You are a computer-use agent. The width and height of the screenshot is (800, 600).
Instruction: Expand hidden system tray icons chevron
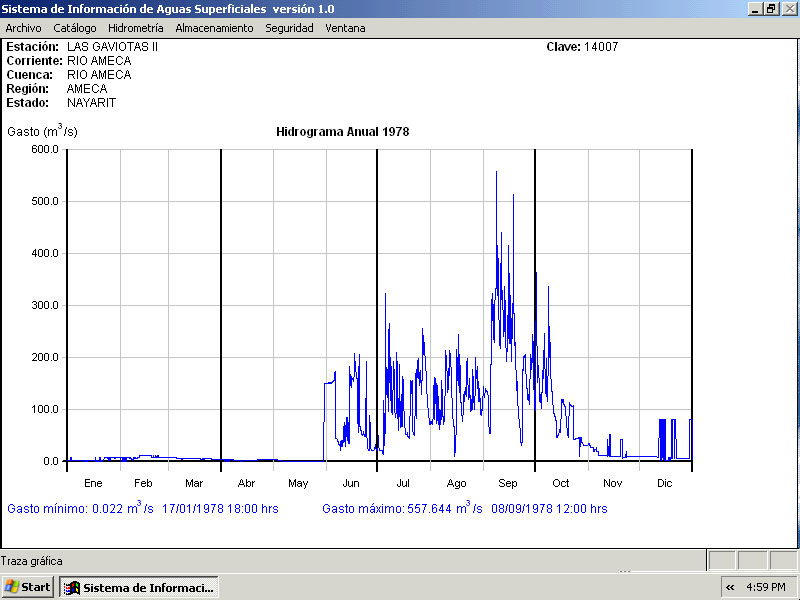coord(730,587)
